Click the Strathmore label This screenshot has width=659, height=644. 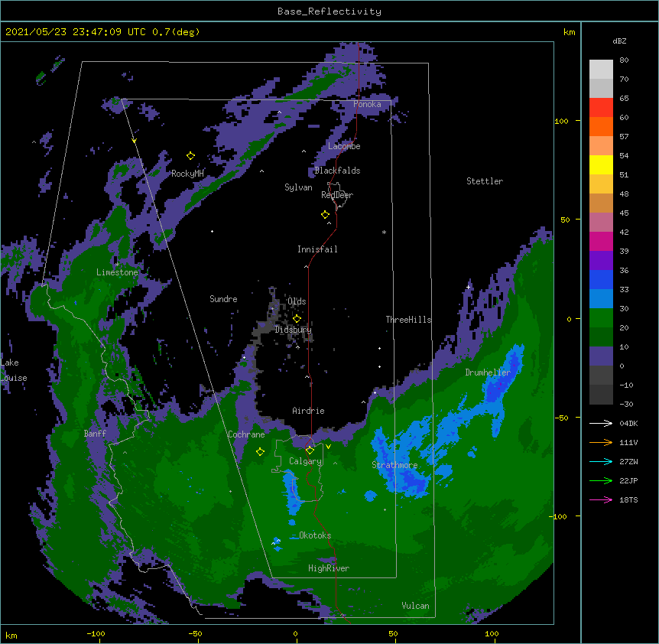[x=394, y=465]
